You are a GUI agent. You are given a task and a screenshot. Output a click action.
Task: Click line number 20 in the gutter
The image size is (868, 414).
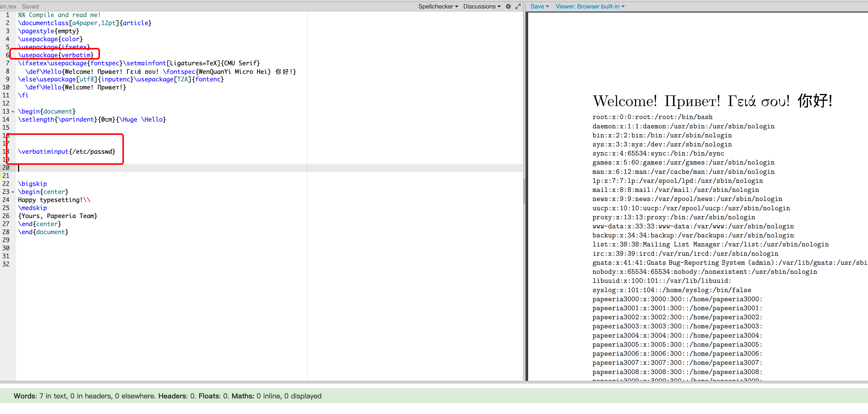click(x=6, y=168)
